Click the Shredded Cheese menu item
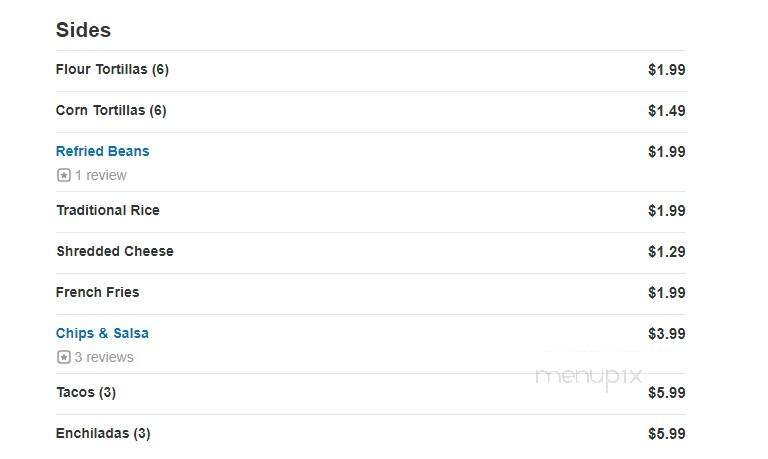Image resolution: width=768 pixels, height=459 pixels. pyautogui.click(x=115, y=251)
